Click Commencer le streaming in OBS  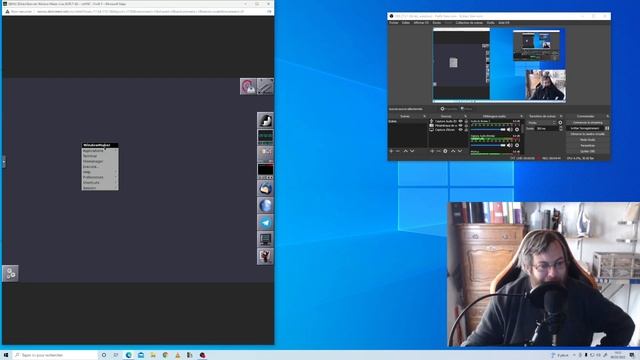[588, 123]
